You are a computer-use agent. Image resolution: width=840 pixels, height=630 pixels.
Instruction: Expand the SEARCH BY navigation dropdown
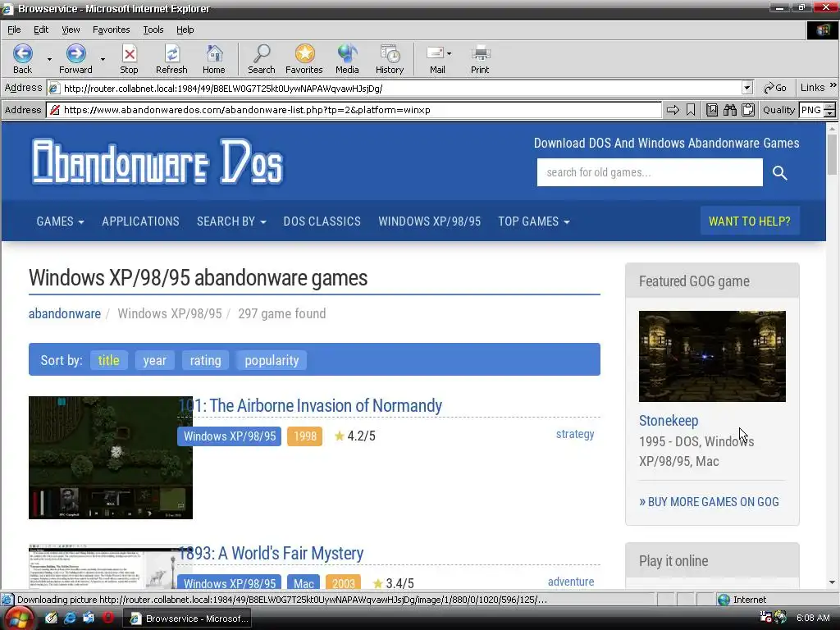coord(231,221)
